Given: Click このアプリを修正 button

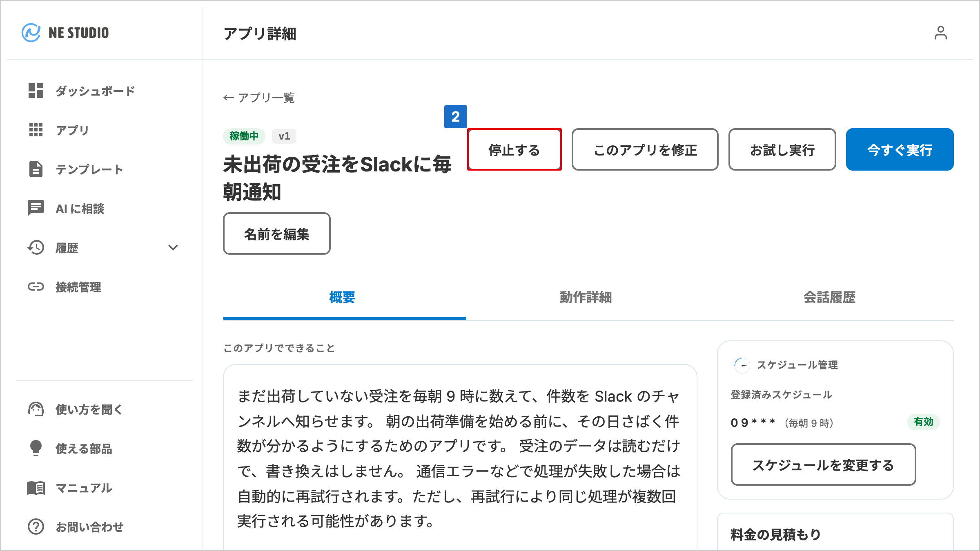Looking at the screenshot, I should [x=645, y=149].
